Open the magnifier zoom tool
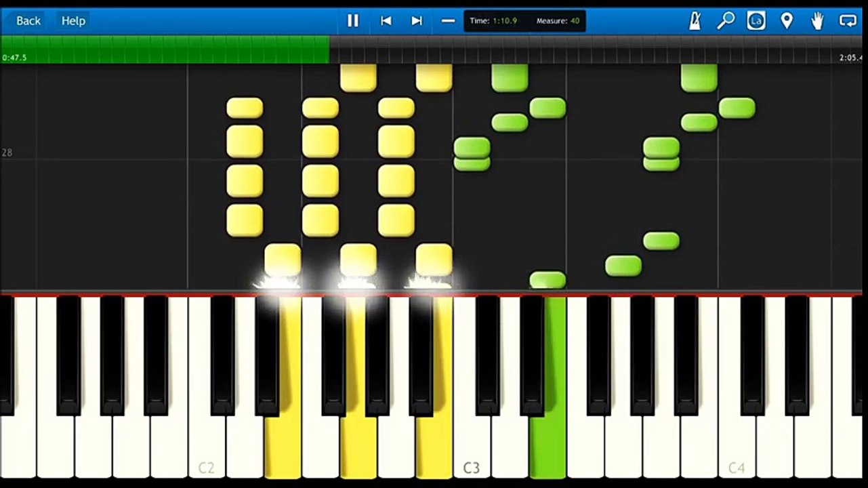Image resolution: width=868 pixels, height=488 pixels. 726,21
